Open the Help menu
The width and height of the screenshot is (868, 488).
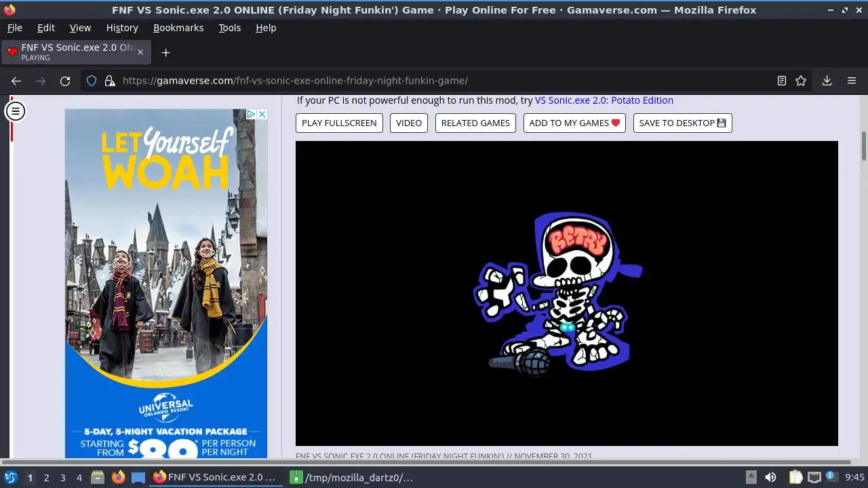[x=266, y=28]
